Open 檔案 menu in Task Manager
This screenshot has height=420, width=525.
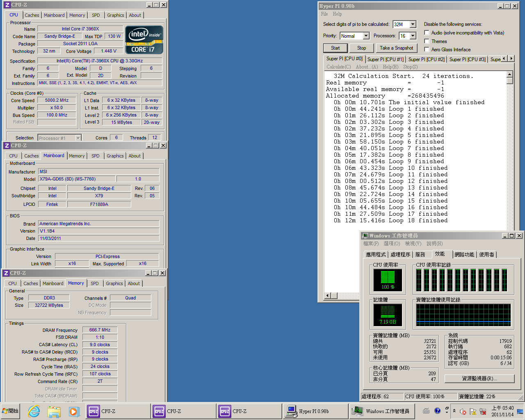coord(371,244)
